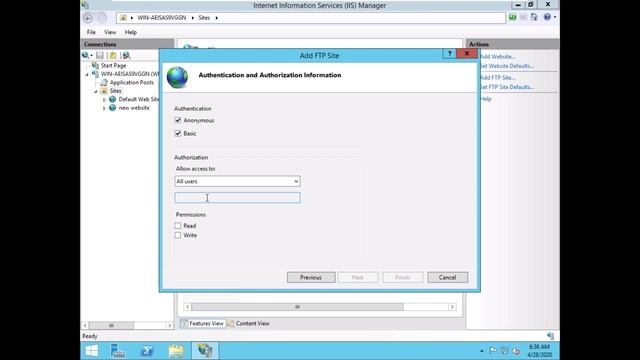Click Set FTP Site Defaults link
The image size is (640, 360).
tap(507, 87)
